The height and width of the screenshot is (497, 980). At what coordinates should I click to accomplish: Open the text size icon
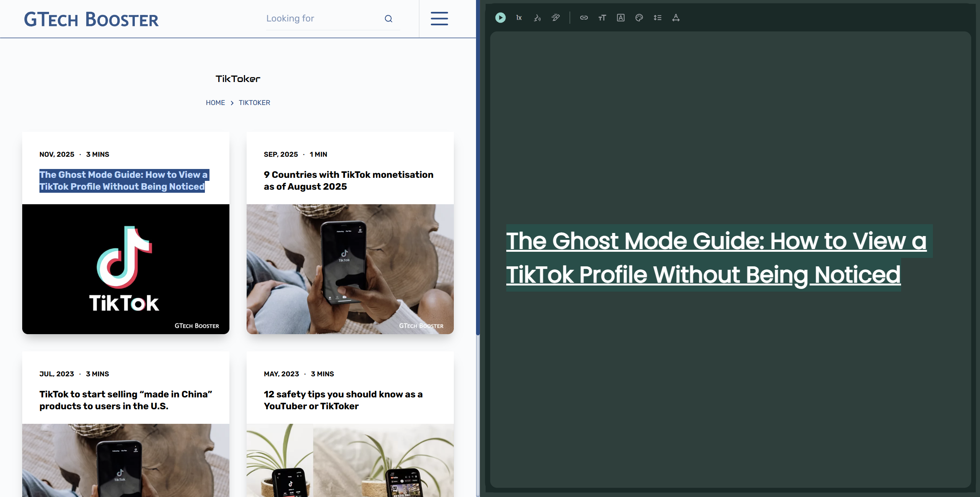602,18
